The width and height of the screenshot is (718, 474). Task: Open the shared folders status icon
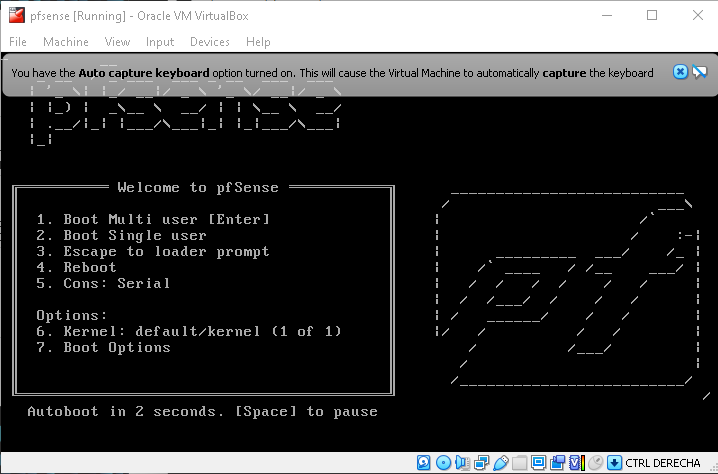click(521, 463)
